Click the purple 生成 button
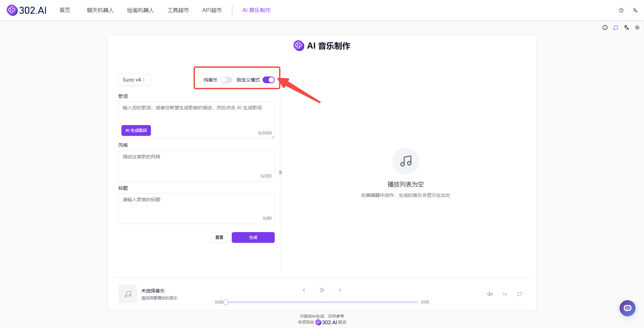This screenshot has height=328, width=644. pos(253,237)
